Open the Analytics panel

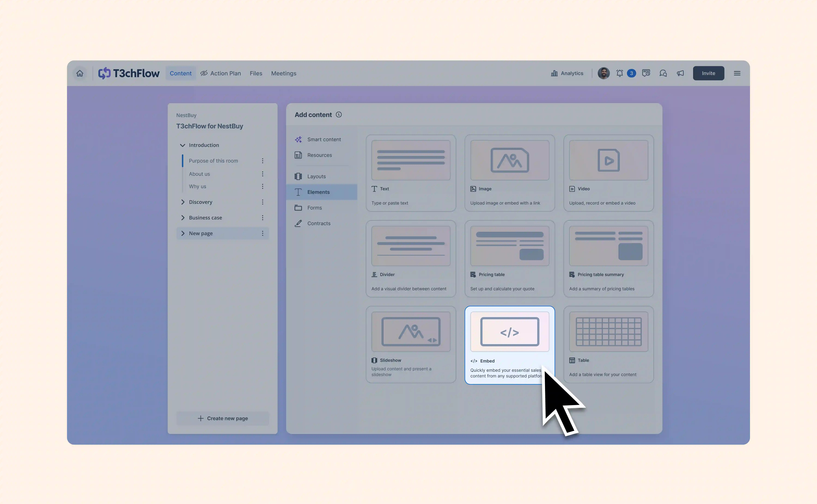(567, 73)
